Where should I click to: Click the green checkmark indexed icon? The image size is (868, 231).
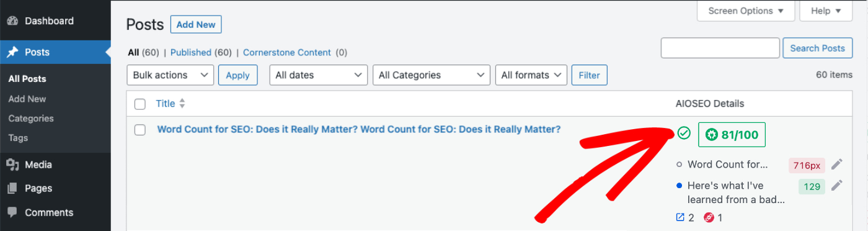(684, 133)
